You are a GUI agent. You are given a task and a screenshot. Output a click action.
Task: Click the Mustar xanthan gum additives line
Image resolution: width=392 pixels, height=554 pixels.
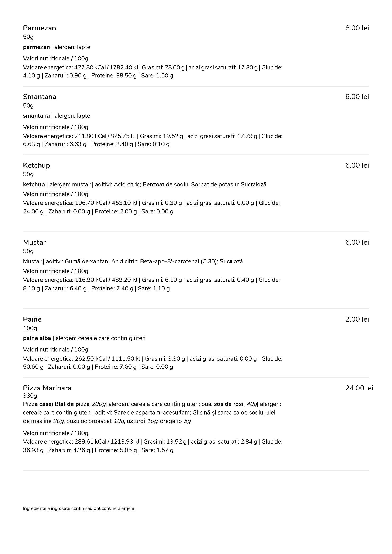133,261
